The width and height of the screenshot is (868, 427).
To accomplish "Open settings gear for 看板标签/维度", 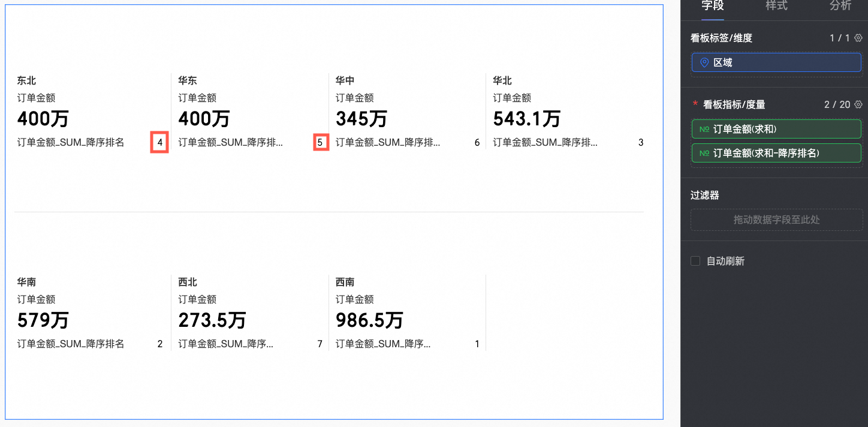I will [858, 38].
